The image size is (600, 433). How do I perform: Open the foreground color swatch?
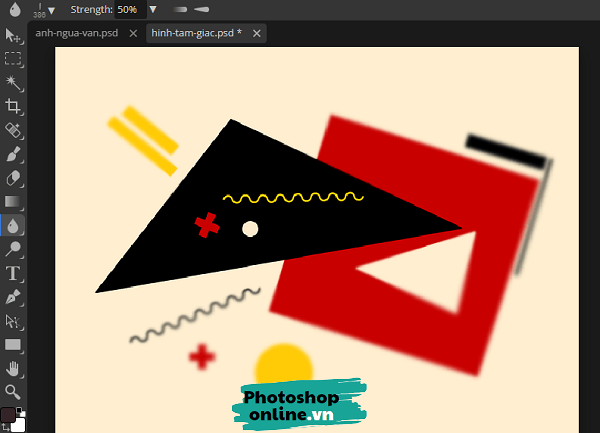9,414
